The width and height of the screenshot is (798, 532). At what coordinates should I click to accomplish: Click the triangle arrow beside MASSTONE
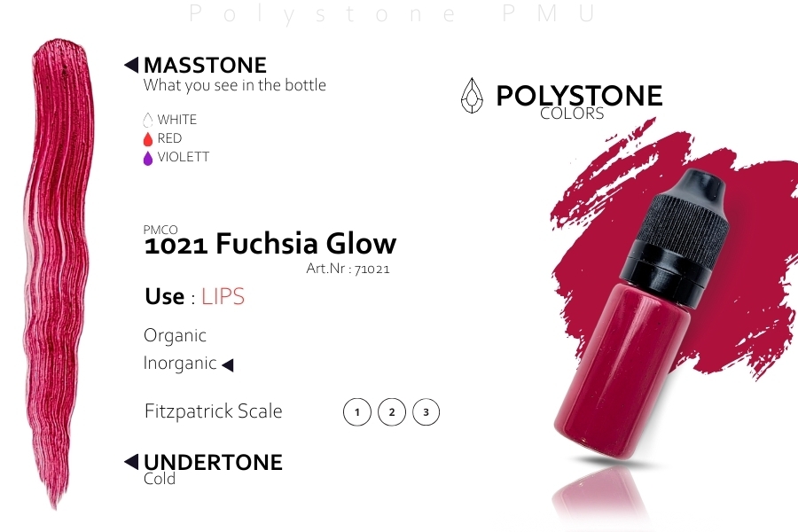pos(131,65)
